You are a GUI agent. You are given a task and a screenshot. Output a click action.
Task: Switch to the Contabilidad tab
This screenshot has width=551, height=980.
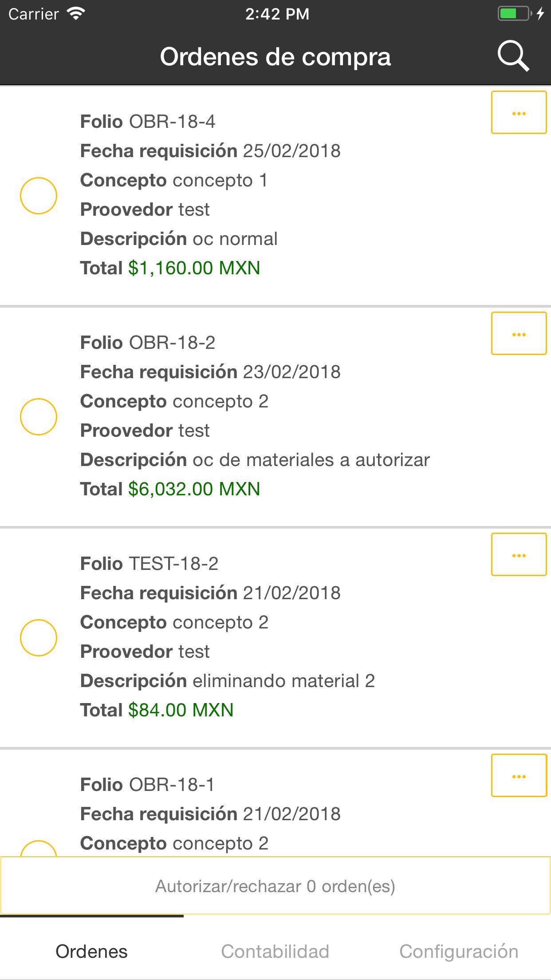coord(275,952)
